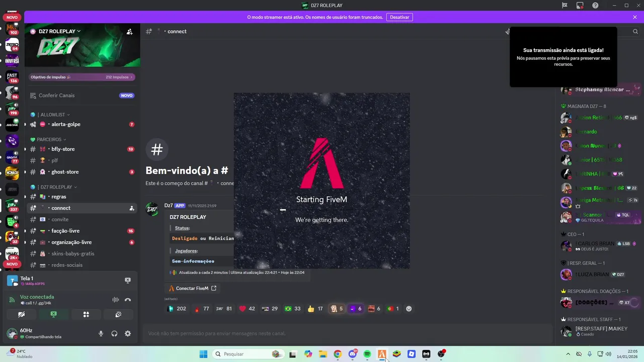Viewport: 644px width, 362px height.
Task: Add reaction with smiley icon
Action: [409, 309]
